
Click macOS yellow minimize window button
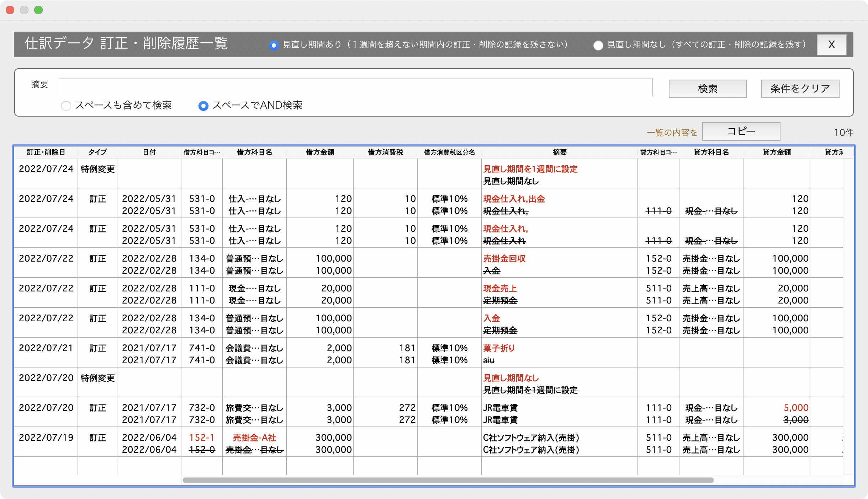(24, 10)
